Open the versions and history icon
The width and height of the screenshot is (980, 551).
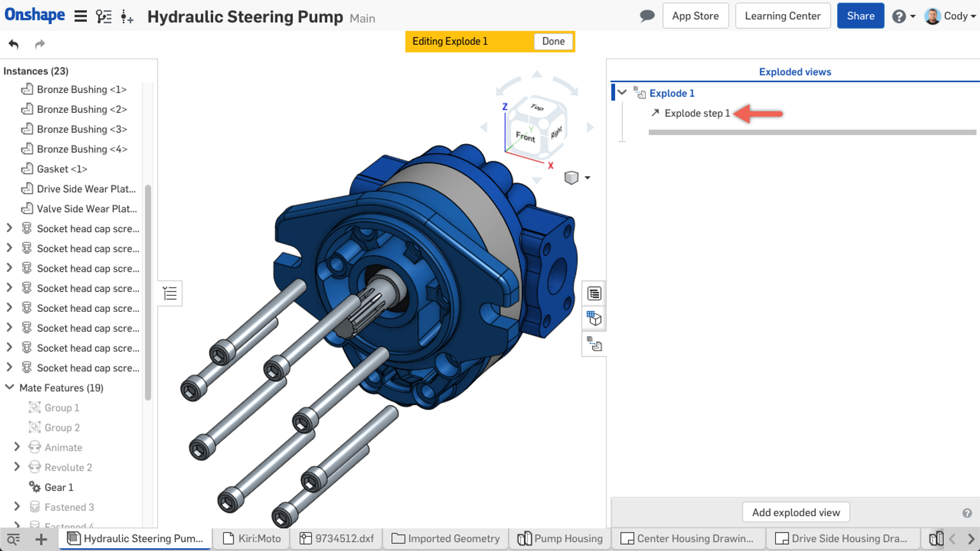click(x=103, y=17)
